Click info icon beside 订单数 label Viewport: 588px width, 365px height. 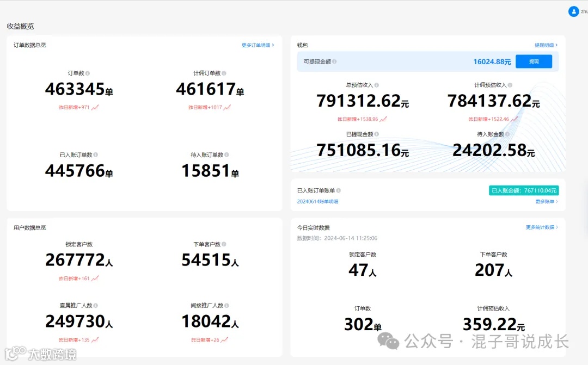point(87,73)
